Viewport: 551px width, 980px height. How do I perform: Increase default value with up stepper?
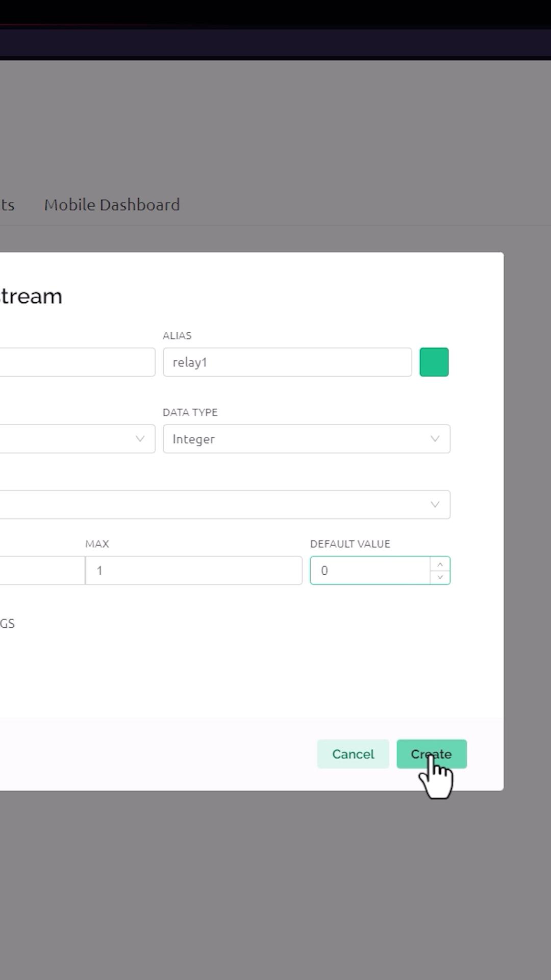(440, 564)
